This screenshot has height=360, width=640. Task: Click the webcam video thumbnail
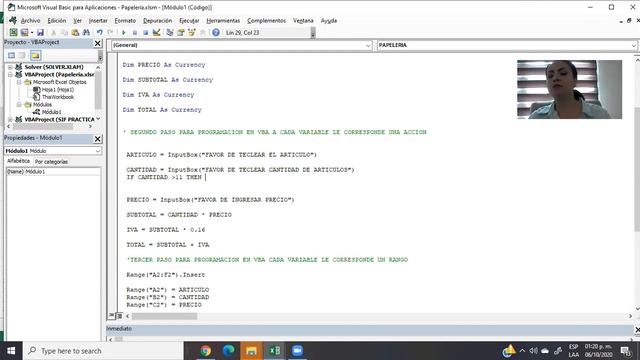[569, 89]
